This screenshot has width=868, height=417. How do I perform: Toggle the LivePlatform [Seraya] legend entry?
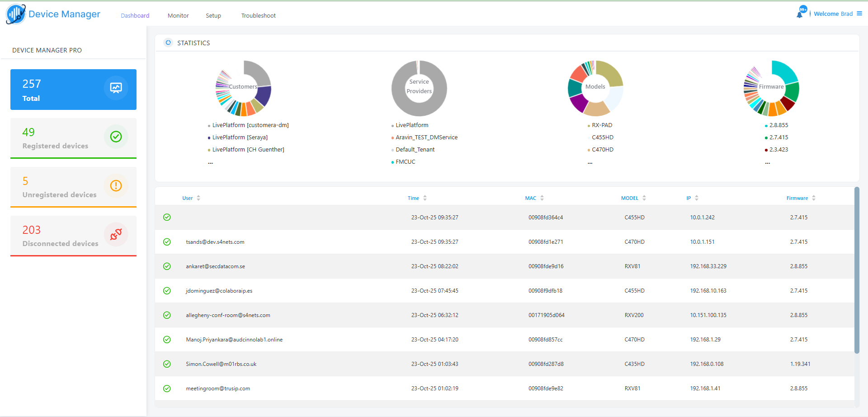tap(240, 137)
